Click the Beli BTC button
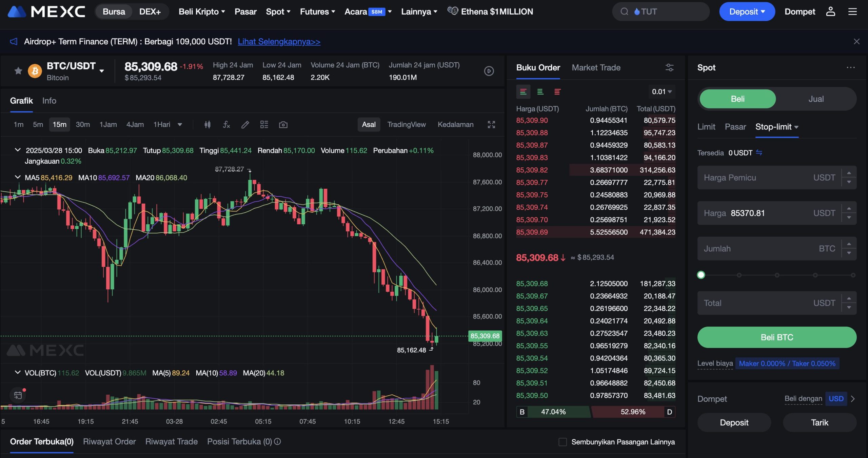The width and height of the screenshot is (868, 458). click(x=776, y=337)
